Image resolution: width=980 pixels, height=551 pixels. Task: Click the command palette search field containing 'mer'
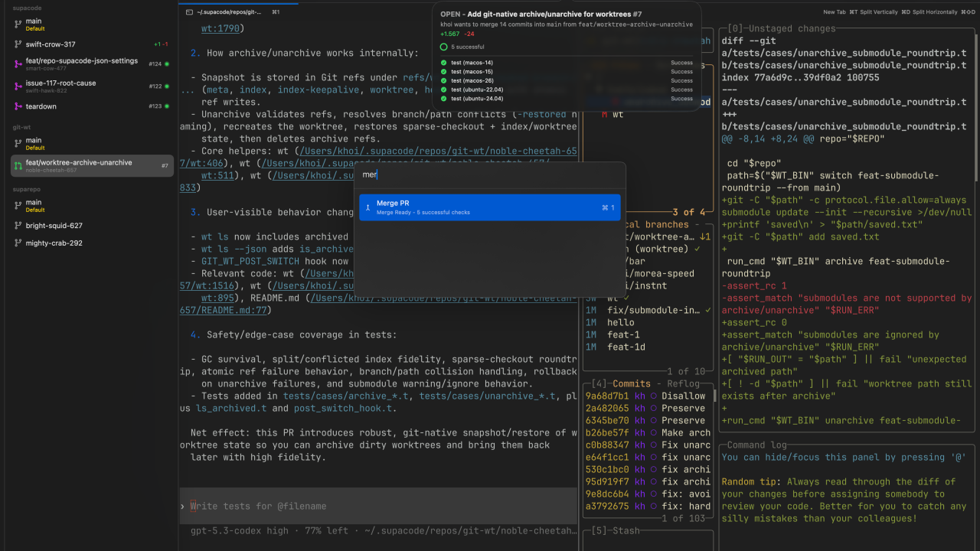point(490,174)
